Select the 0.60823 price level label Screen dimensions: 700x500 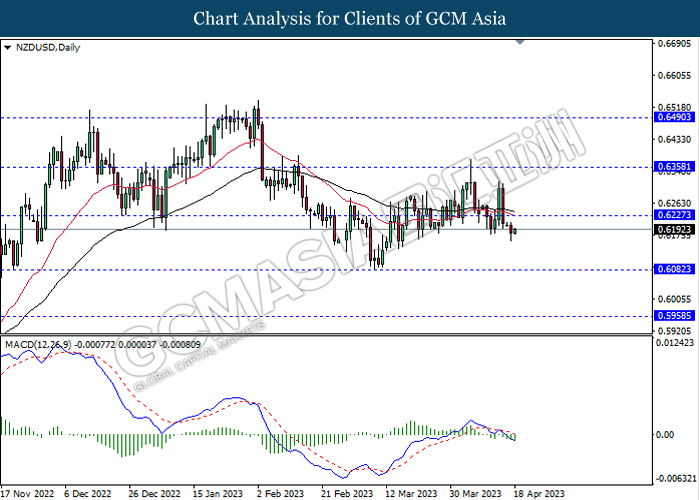click(x=674, y=269)
